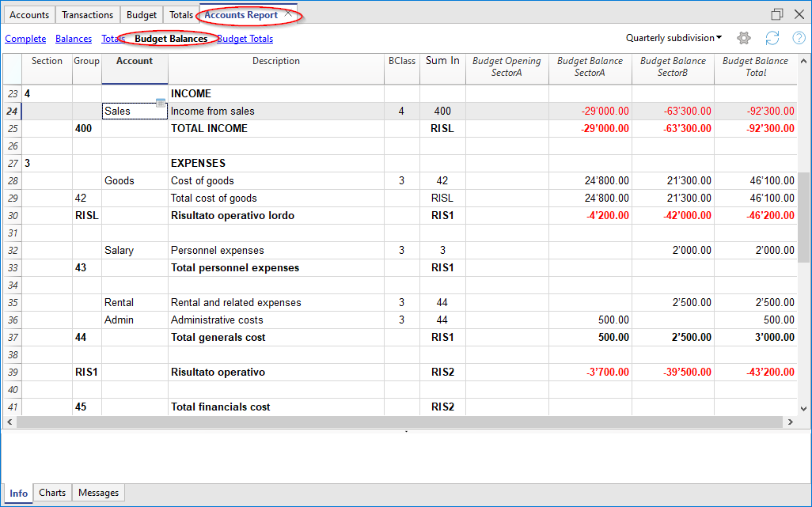Close the Accounts Report tab
The width and height of the screenshot is (812, 507).
[x=289, y=14]
